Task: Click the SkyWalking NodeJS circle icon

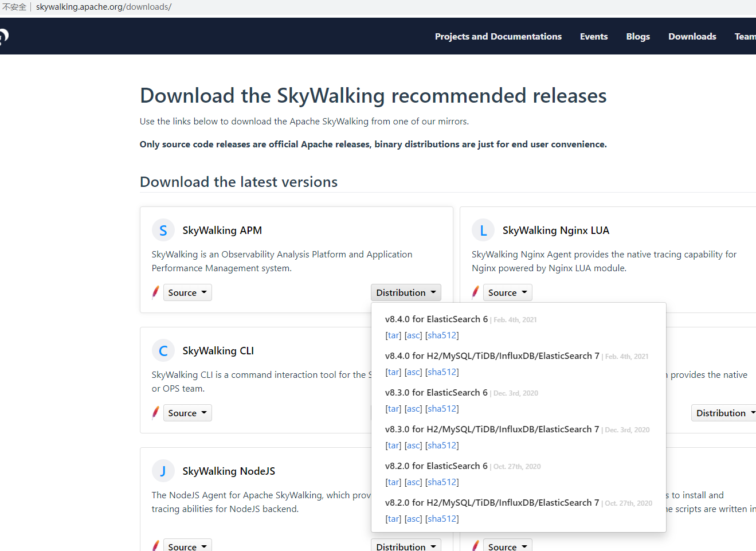Action: point(163,470)
